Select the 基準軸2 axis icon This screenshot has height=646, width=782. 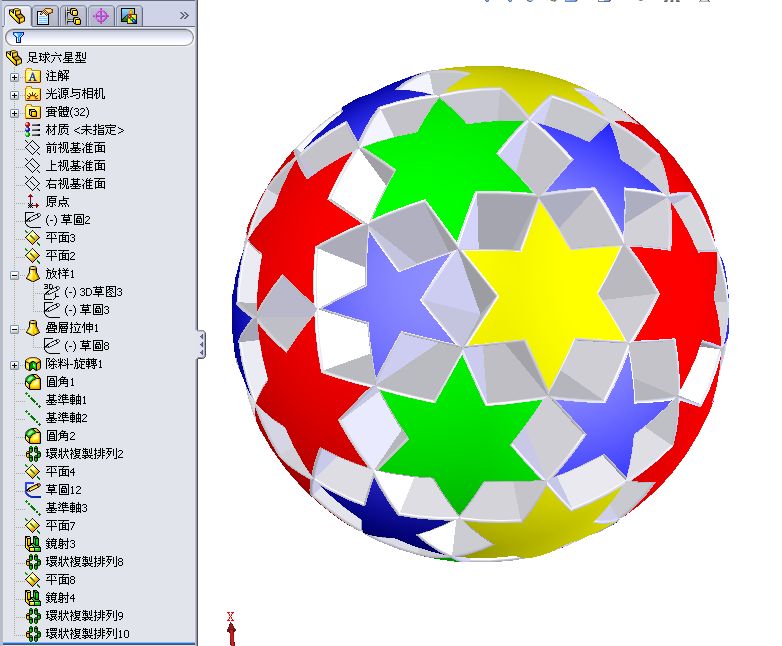click(x=32, y=418)
